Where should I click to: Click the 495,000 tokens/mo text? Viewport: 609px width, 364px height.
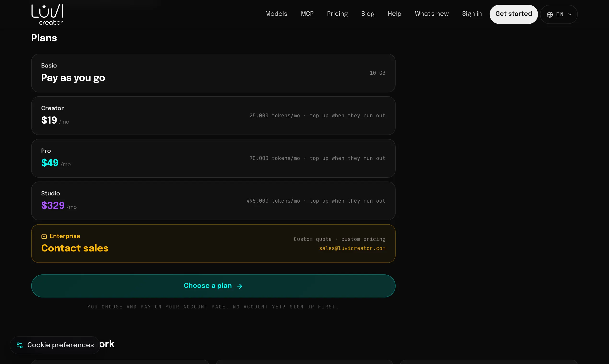(x=273, y=201)
